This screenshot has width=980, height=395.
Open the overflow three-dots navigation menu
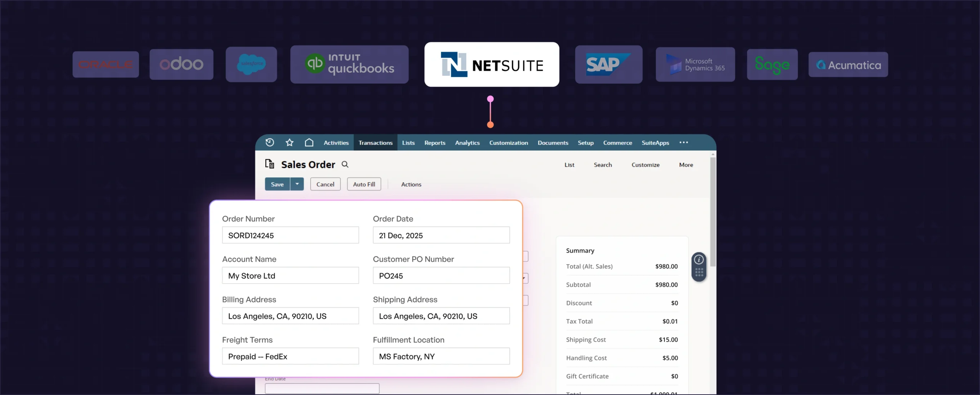pos(684,143)
